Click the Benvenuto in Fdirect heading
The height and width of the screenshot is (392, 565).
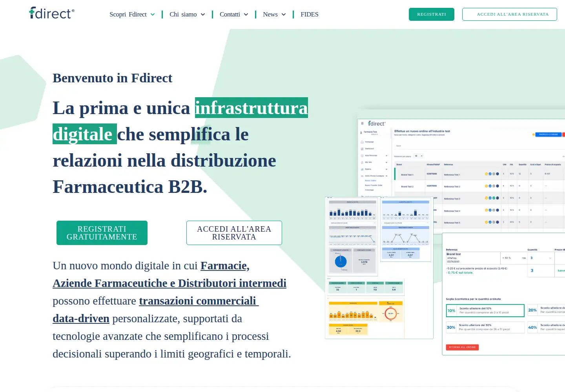tap(113, 78)
